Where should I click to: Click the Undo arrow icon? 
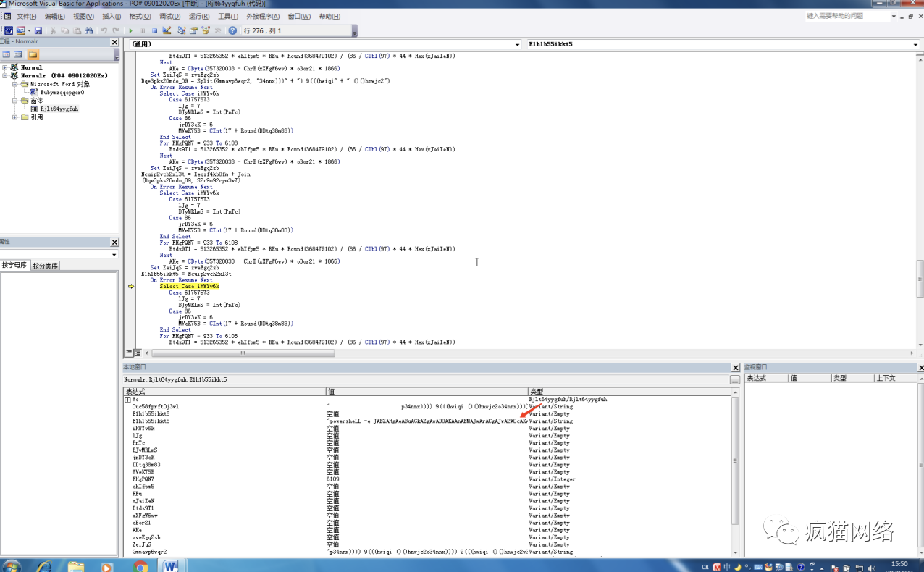104,30
